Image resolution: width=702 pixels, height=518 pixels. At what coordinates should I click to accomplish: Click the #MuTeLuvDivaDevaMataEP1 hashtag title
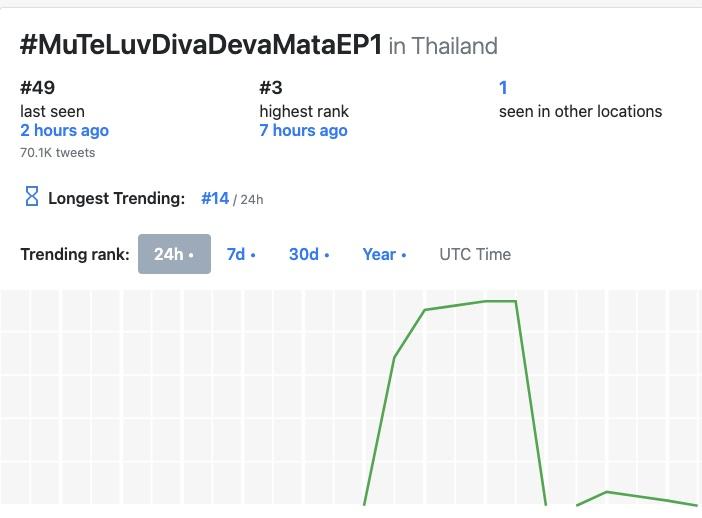[x=200, y=45]
